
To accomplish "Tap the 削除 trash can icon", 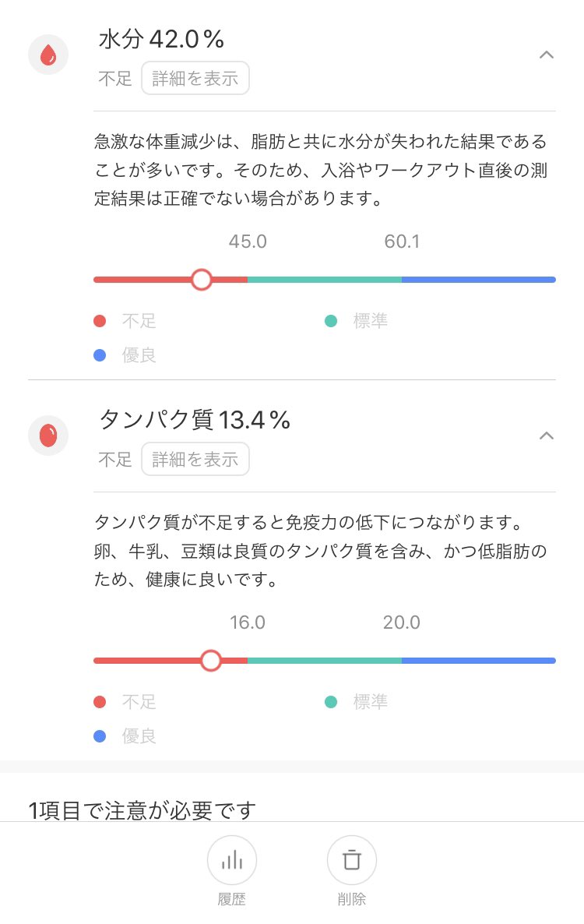I will 352,860.
